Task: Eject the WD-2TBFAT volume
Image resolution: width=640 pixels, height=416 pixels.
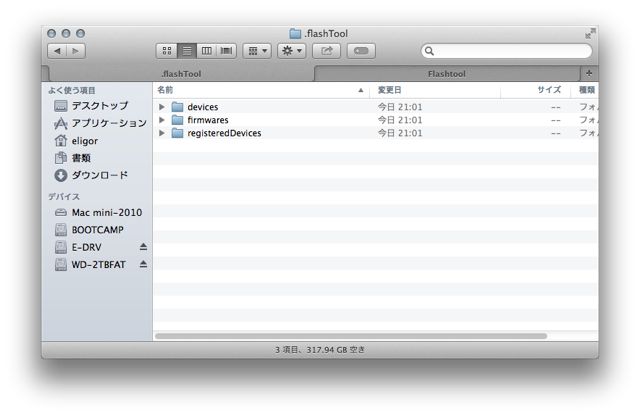Action: coord(143,264)
